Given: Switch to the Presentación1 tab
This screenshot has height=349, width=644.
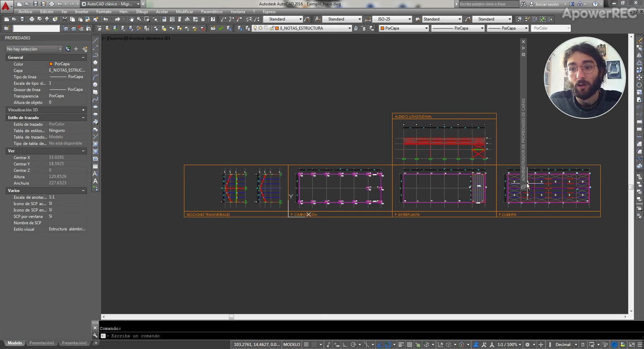Looking at the screenshot, I should (42, 343).
